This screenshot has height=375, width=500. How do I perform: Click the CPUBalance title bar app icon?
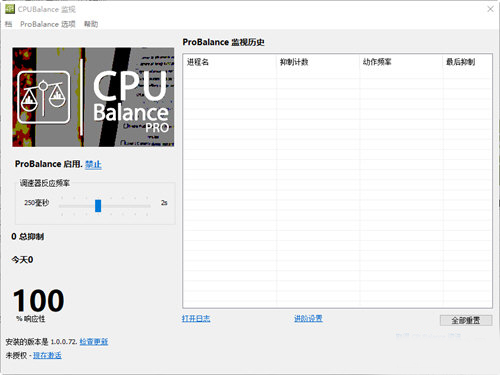pyautogui.click(x=10, y=9)
